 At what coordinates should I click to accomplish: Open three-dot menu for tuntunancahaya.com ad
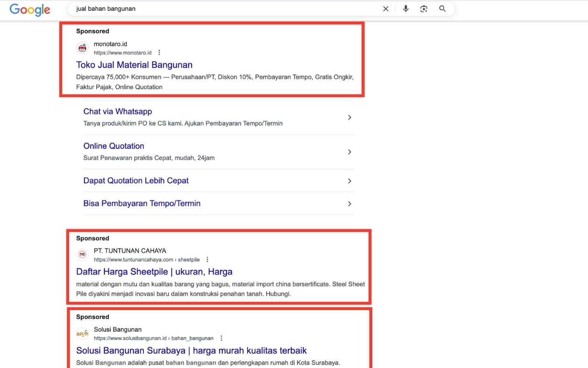point(207,260)
